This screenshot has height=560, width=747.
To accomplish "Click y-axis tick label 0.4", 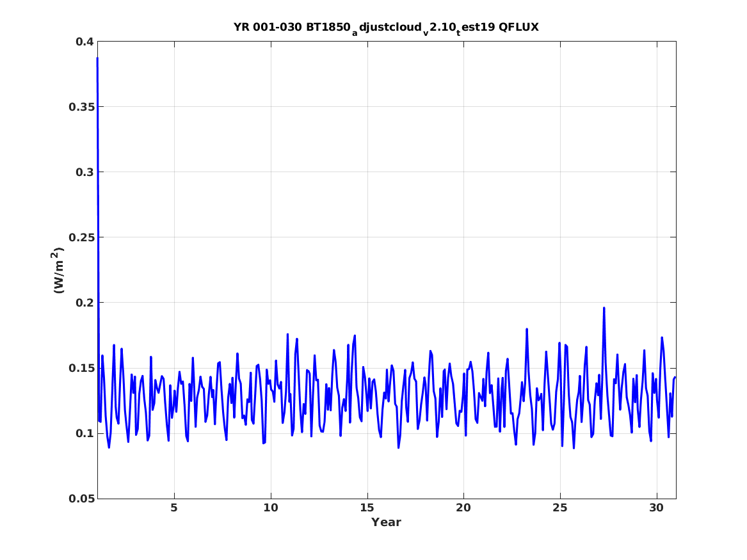I will 84,42.
